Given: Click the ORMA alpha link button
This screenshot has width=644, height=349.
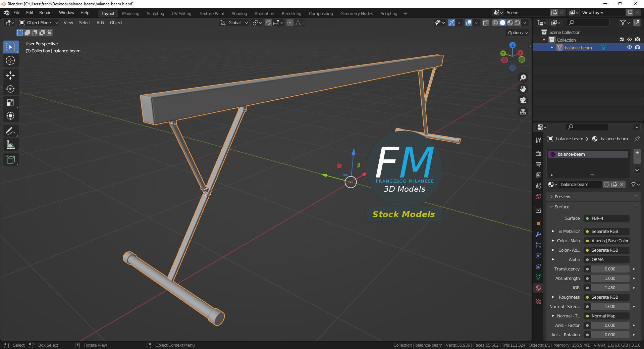Looking at the screenshot, I should (x=607, y=259).
